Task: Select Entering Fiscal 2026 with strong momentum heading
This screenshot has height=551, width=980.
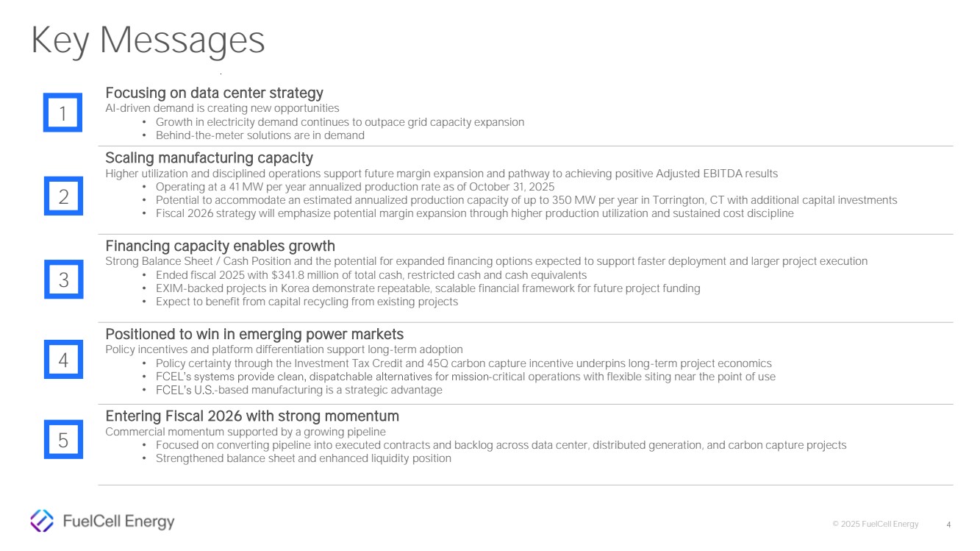Action: point(252,416)
